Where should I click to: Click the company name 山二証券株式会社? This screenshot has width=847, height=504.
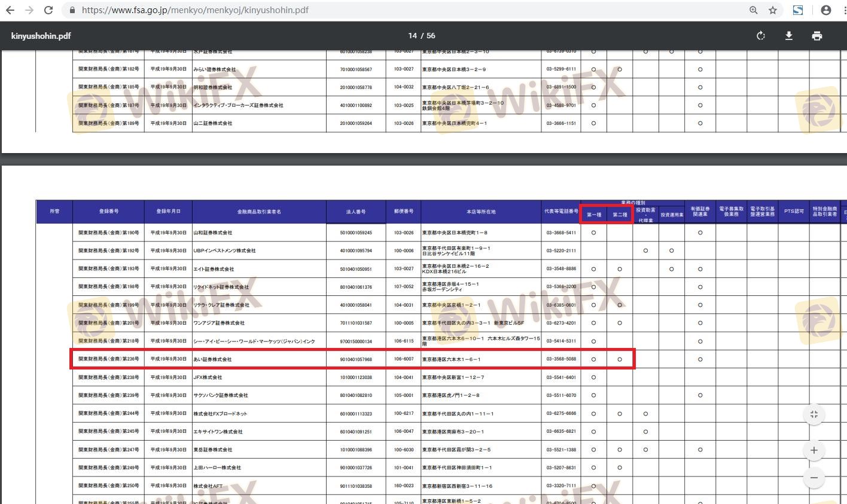click(213, 123)
